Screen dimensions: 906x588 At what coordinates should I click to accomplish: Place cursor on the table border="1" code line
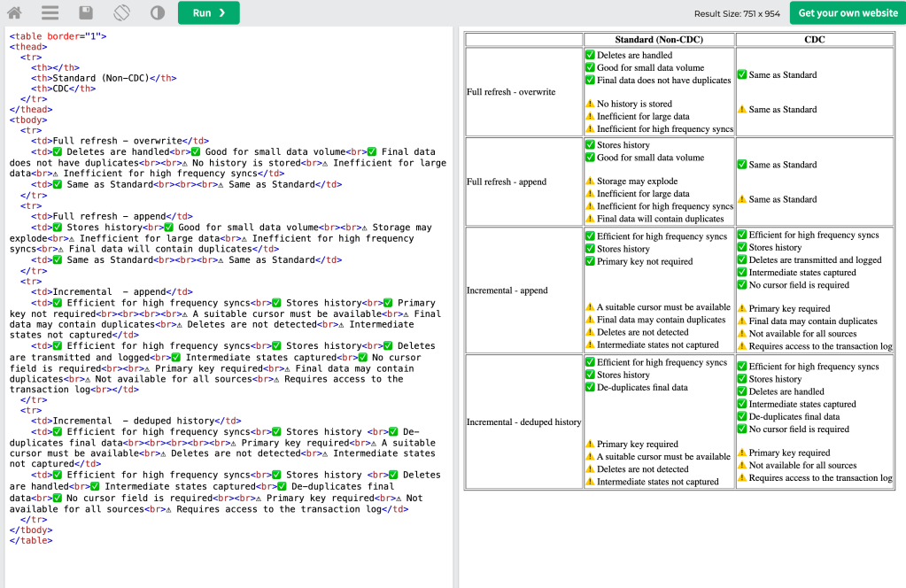(58, 36)
